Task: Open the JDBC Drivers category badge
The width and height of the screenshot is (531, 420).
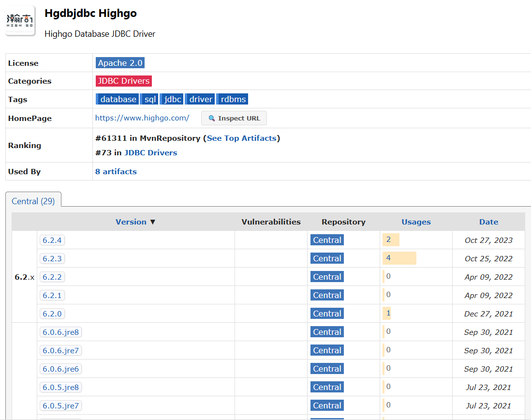Action: 124,81
